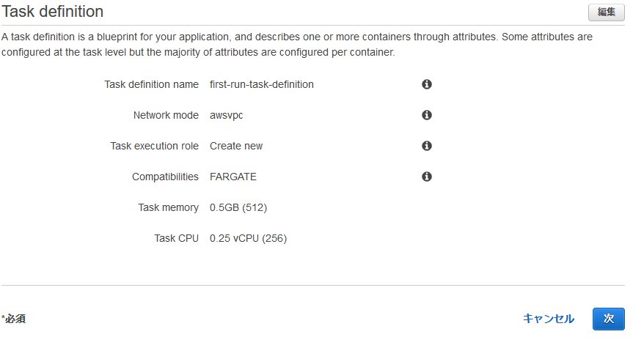Click the "Task definition" section heading
This screenshot has width=644, height=348.
(x=53, y=12)
